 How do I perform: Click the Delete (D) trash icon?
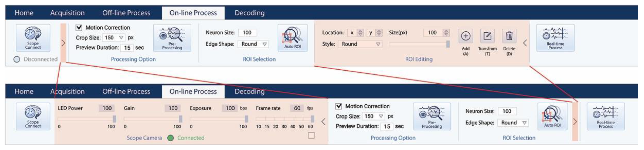click(x=509, y=36)
